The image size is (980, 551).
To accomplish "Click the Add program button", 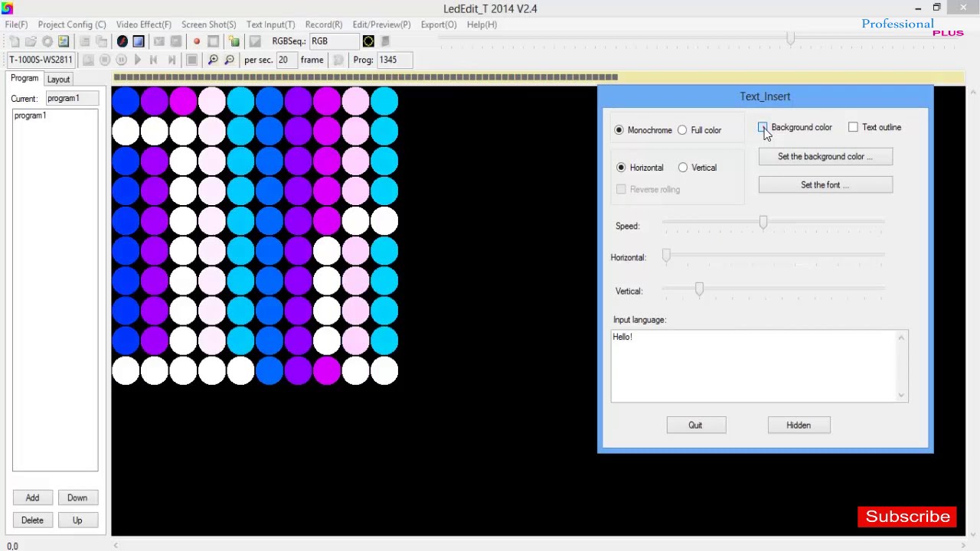I will (x=32, y=498).
